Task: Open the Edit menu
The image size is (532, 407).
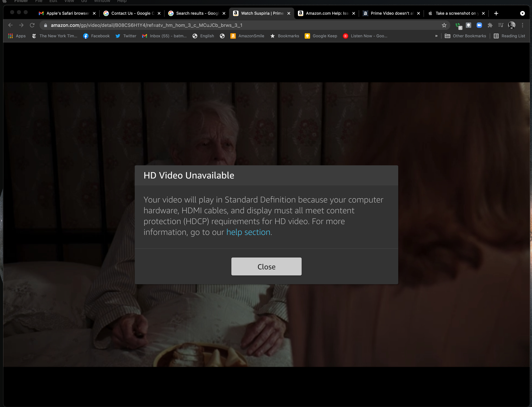Action: [53, 1]
